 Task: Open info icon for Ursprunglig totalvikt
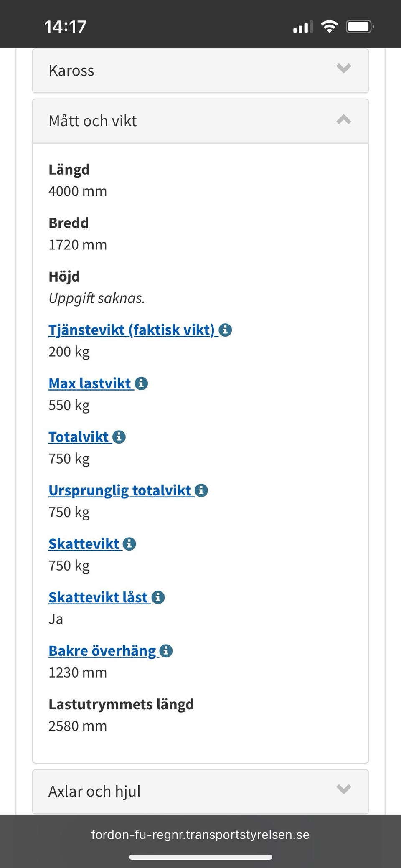[x=201, y=490]
